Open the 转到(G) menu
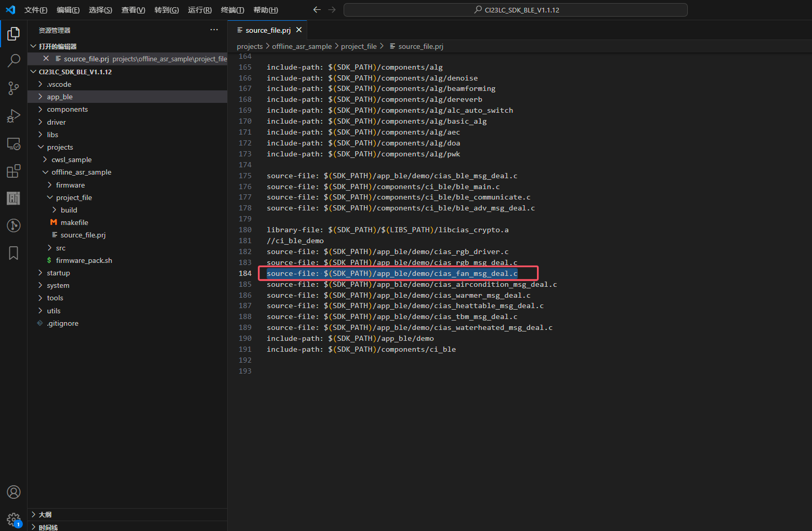The image size is (812, 531). 166,10
